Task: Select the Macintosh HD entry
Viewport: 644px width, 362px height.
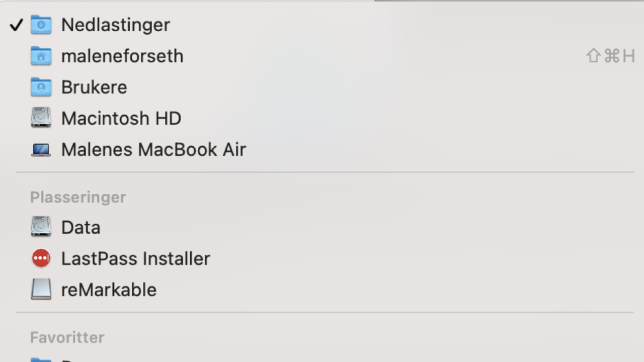Action: coord(322,118)
